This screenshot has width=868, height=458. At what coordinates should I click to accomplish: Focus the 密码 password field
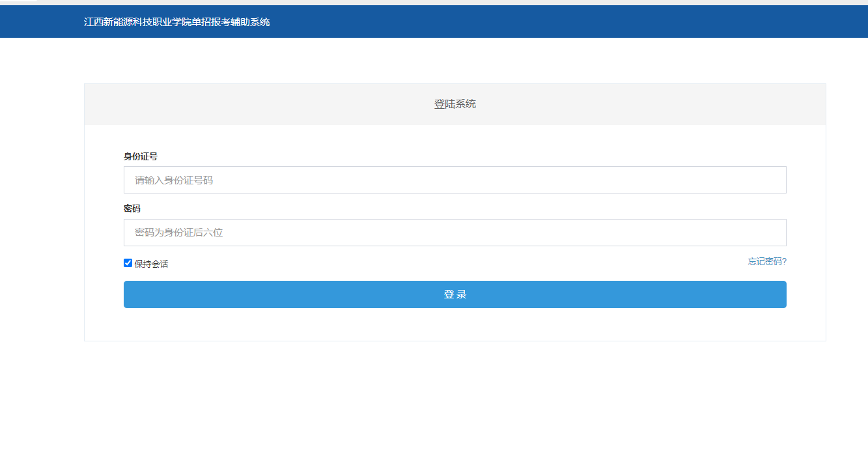pos(455,233)
